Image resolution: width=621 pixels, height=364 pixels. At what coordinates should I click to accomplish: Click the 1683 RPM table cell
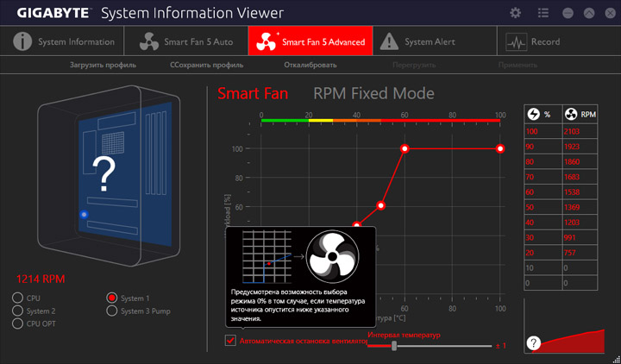tap(580, 177)
